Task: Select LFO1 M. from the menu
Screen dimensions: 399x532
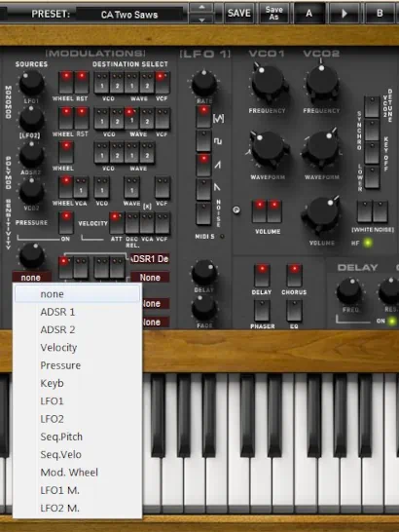Action: [x=77, y=490]
